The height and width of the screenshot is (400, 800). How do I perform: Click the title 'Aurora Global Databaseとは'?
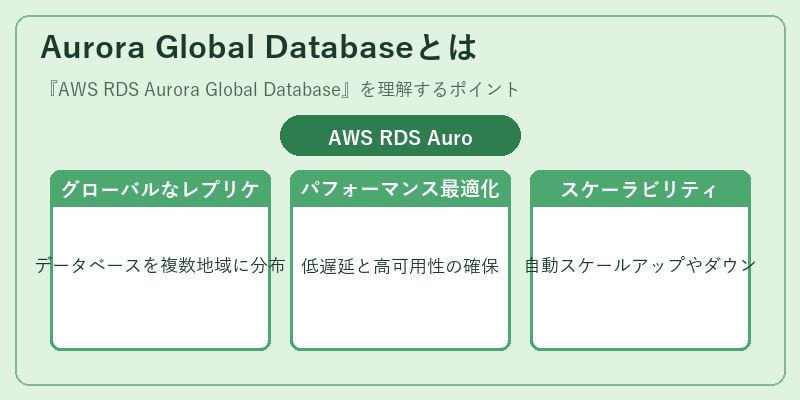click(x=258, y=47)
